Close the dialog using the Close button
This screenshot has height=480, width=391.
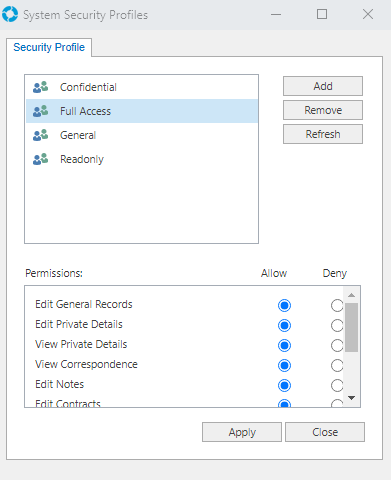pos(325,432)
